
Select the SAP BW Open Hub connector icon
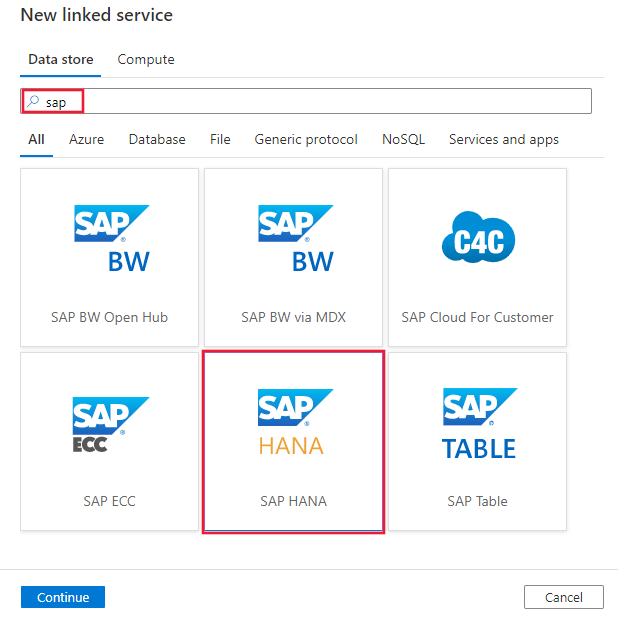pos(111,240)
